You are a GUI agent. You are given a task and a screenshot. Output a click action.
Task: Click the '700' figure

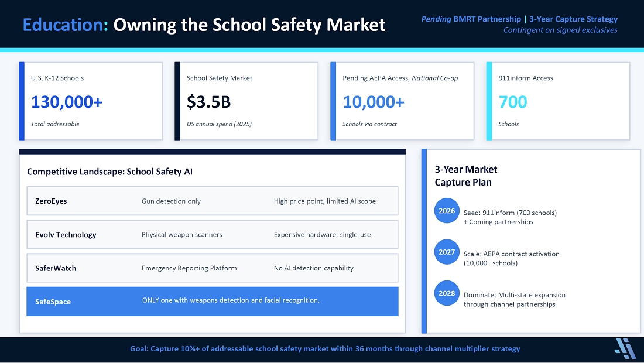pos(513,102)
